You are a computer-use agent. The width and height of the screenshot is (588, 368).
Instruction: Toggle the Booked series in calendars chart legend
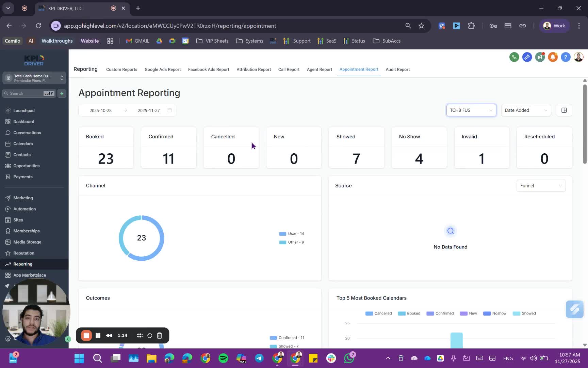click(x=409, y=313)
